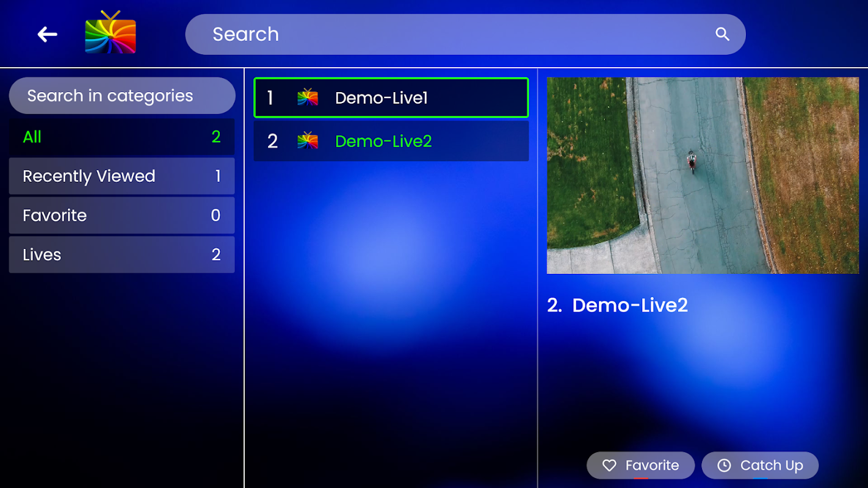Select the All category
This screenshot has height=488, width=868.
pos(121,137)
